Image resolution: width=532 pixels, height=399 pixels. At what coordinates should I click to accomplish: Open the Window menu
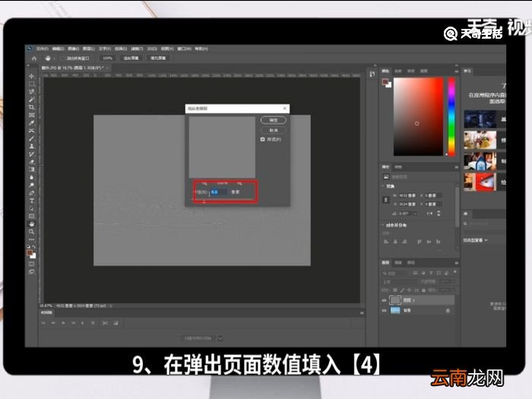[185, 49]
